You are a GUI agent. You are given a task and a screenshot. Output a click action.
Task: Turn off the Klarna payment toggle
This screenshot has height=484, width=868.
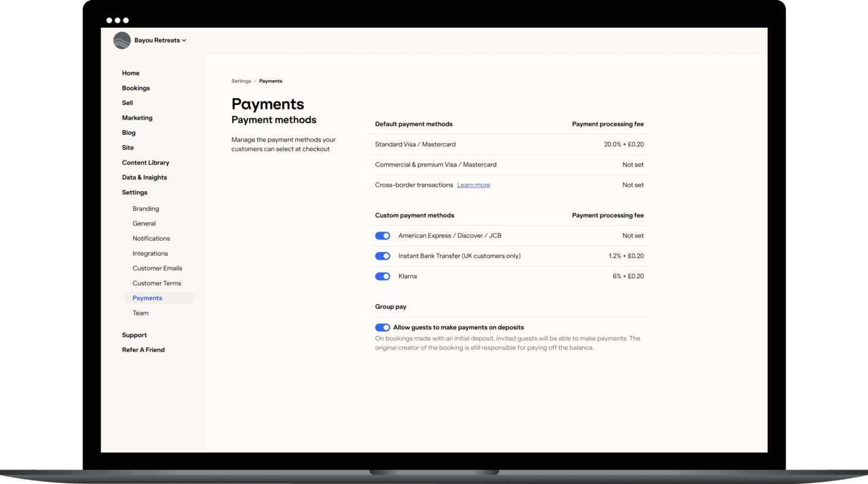coord(383,277)
